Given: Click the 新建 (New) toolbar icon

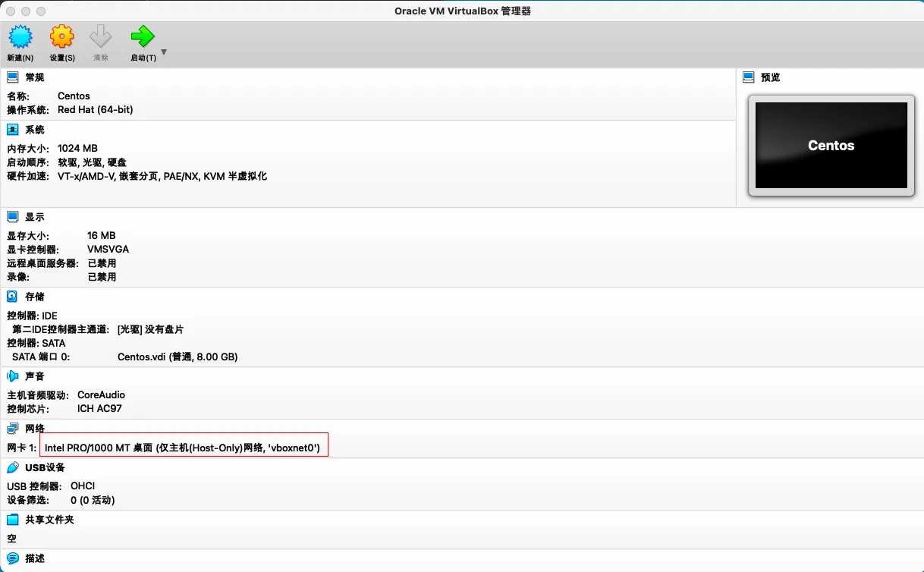Looking at the screenshot, I should [20, 35].
